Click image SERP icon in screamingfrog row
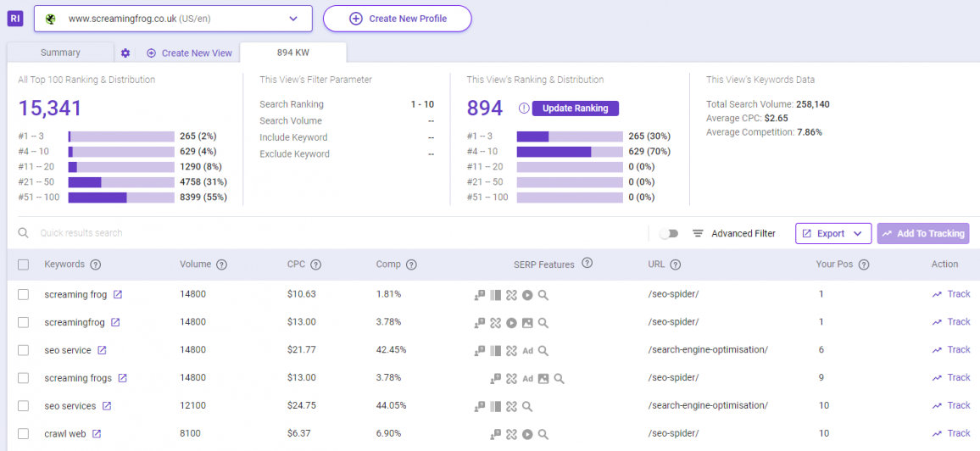This screenshot has width=980, height=451. 527,323
